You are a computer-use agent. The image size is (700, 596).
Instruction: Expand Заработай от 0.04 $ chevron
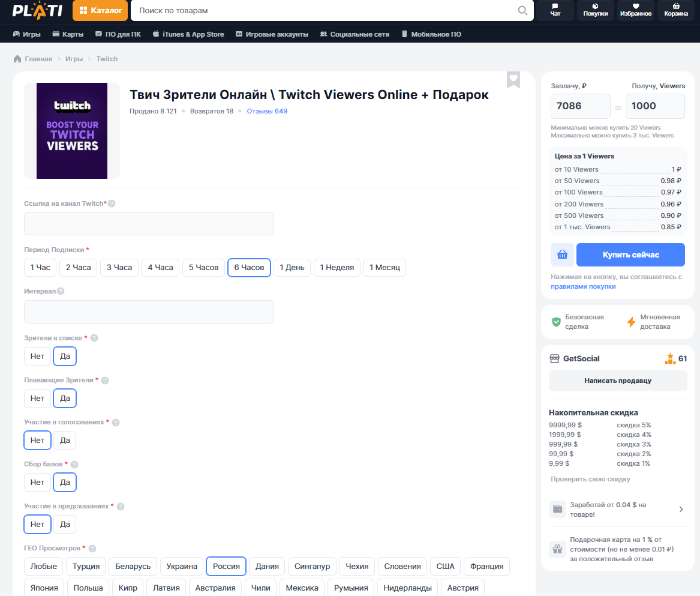(x=681, y=510)
